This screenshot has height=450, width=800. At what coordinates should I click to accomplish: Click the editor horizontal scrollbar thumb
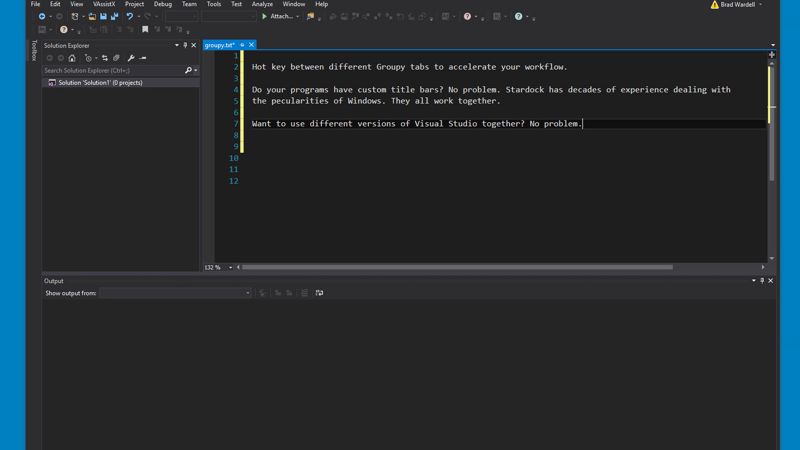tap(457, 267)
